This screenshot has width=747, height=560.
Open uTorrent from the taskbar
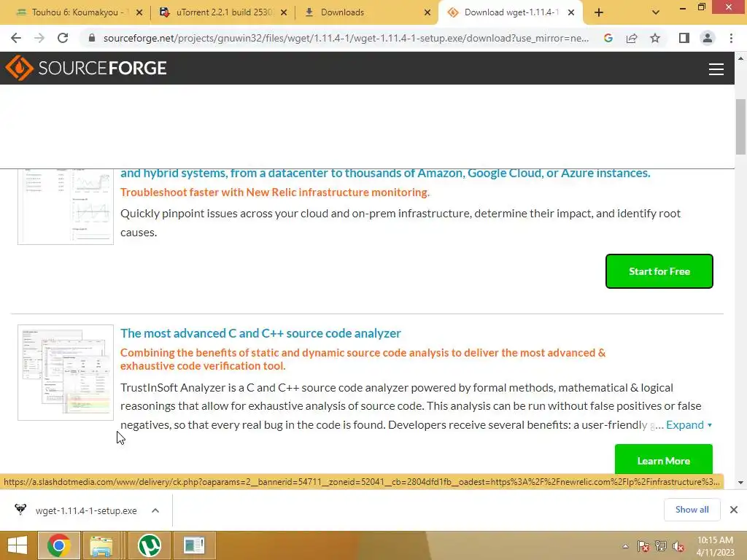pyautogui.click(x=149, y=545)
